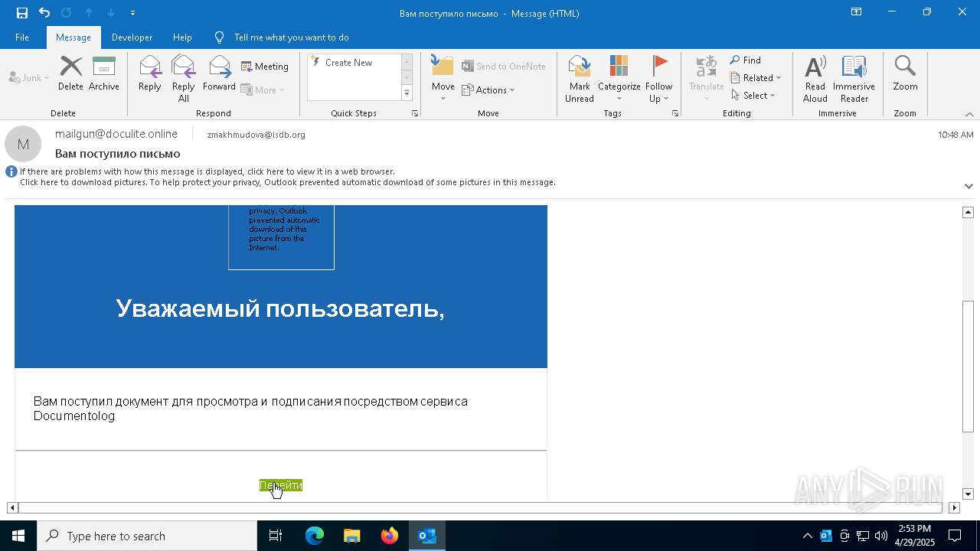Open the Junk dropdown
The width and height of the screenshot is (980, 551).
29,78
